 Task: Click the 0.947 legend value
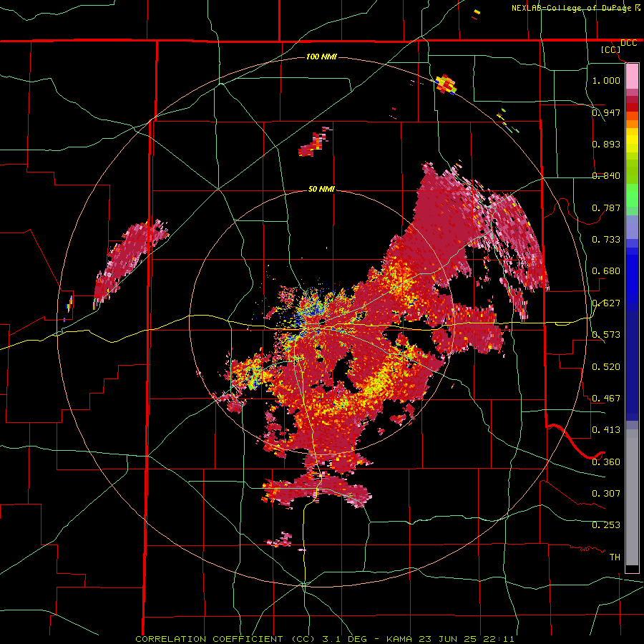tap(606, 112)
